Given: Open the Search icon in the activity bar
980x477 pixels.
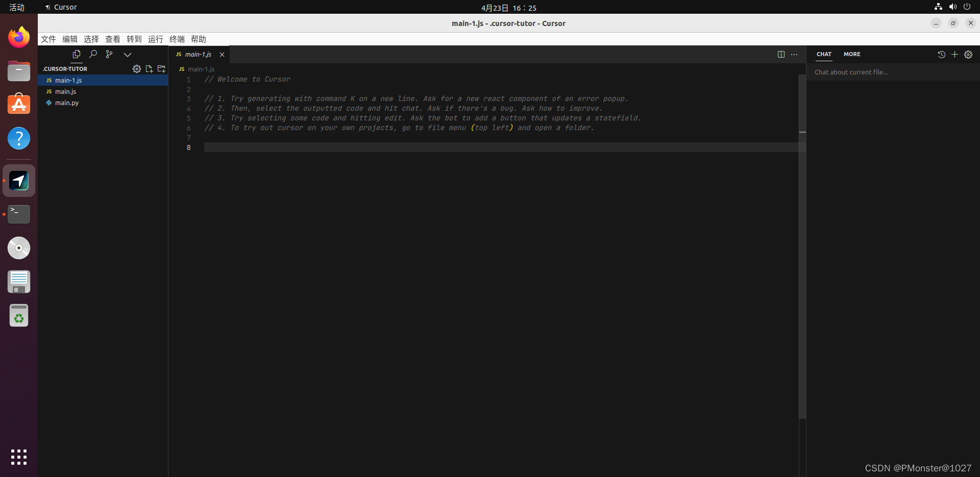Looking at the screenshot, I should [93, 54].
